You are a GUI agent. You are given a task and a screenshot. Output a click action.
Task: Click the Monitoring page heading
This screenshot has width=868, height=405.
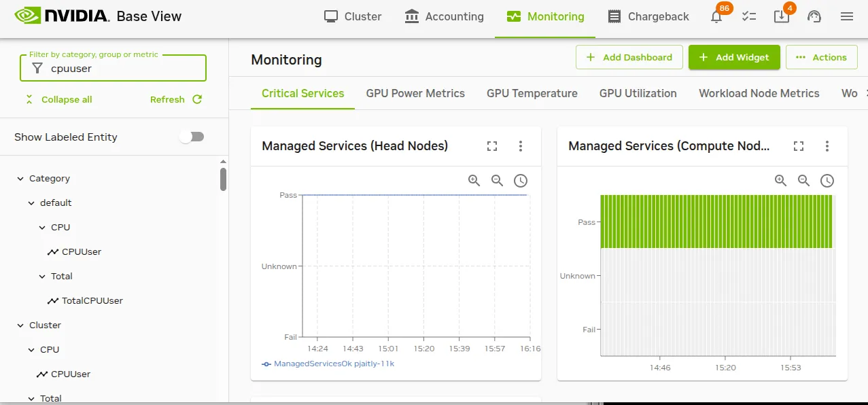pos(286,60)
